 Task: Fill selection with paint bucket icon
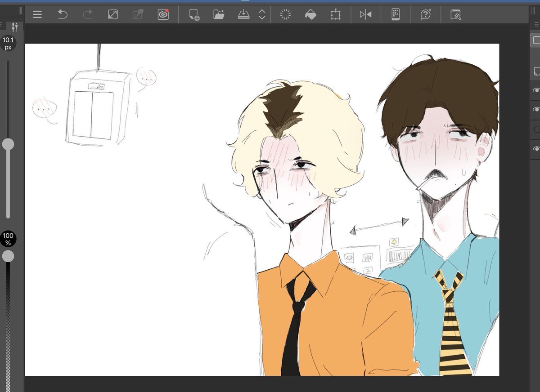[310, 14]
